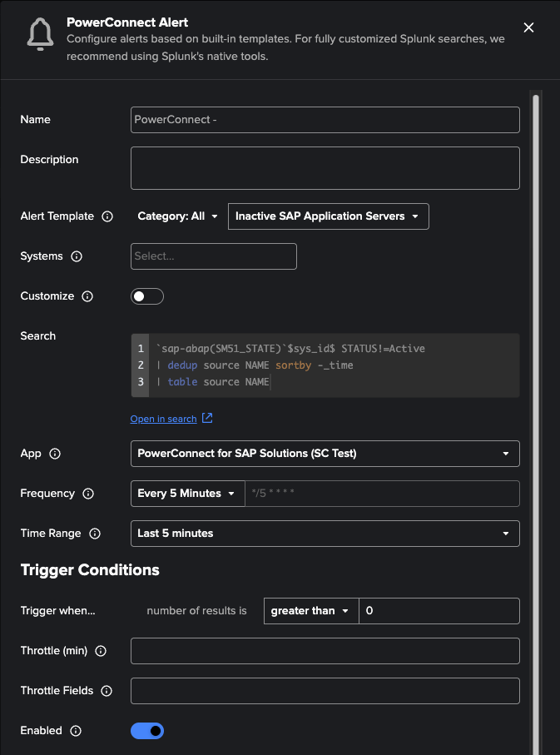Change the Every 5 Minutes frequency dropdown
The height and width of the screenshot is (755, 560).
187,494
